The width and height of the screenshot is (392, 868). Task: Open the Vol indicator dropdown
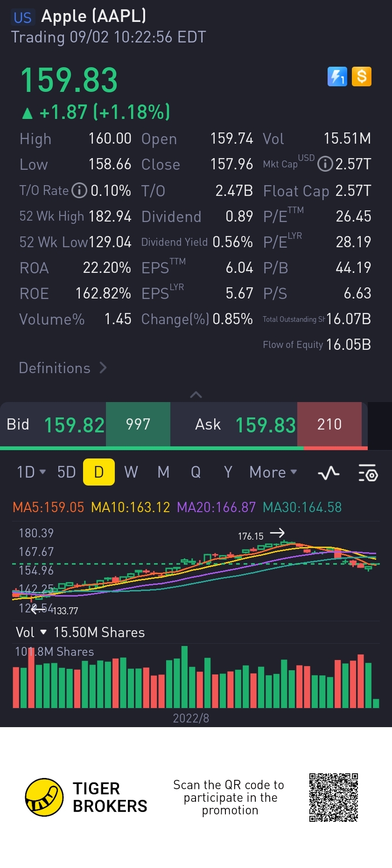[x=31, y=632]
